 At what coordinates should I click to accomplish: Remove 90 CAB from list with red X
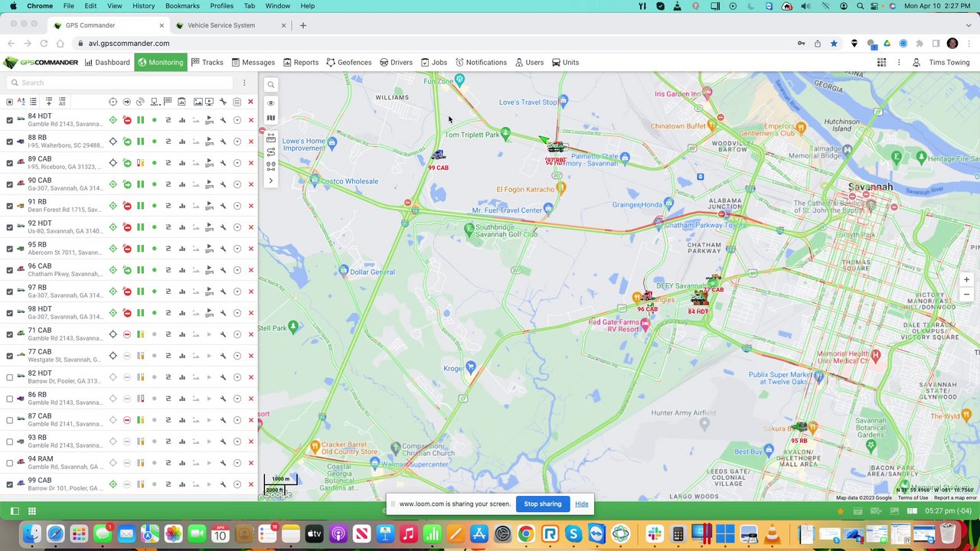(250, 184)
